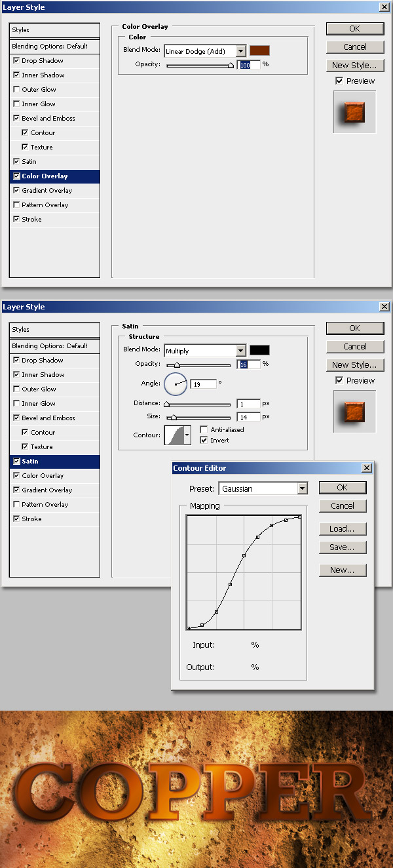
Task: Click the Contour Editor mapping curve graph
Action: 244,572
